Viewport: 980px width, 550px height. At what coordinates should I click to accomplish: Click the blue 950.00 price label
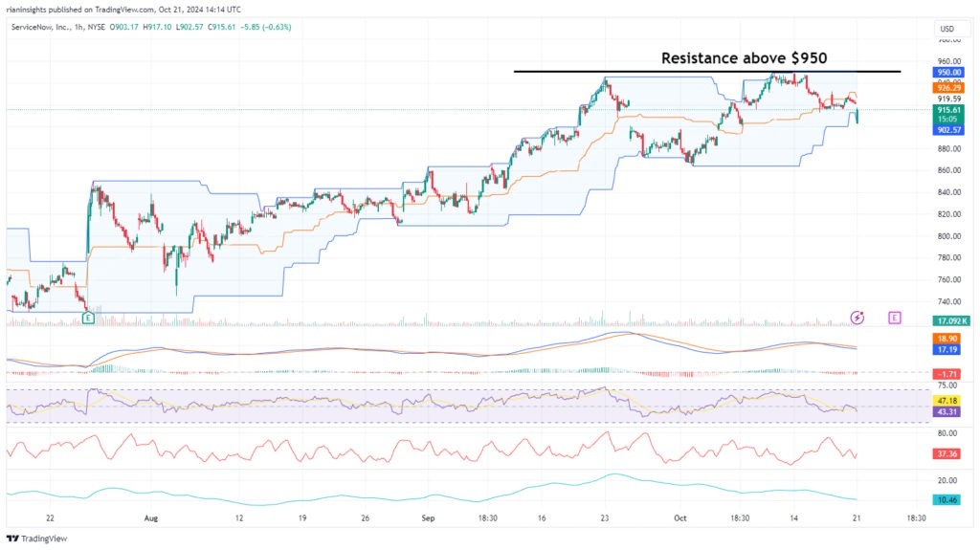coord(948,73)
